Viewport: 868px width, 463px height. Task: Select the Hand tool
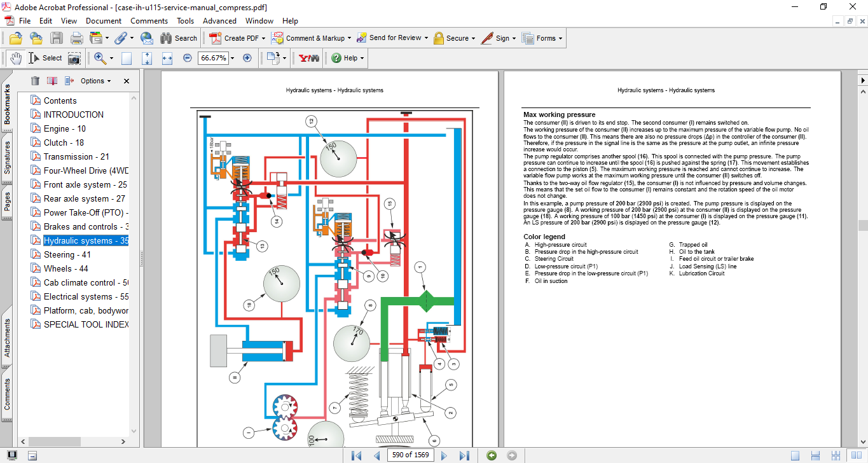click(x=16, y=58)
